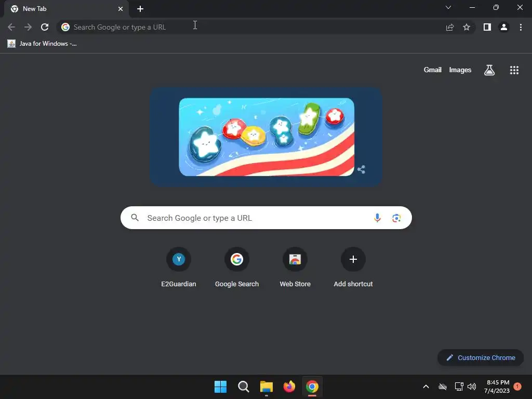Share this page via the share icon

coord(450,27)
